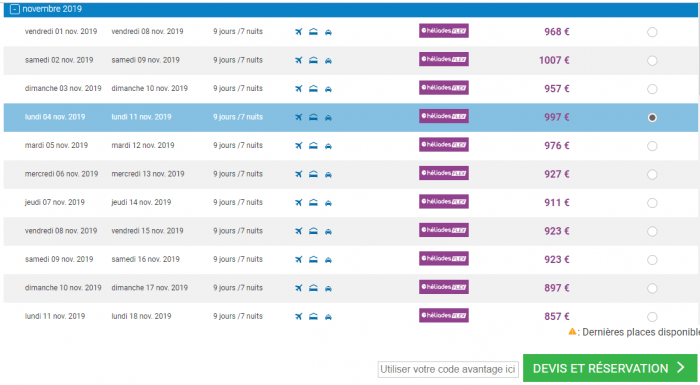Click return date 'dimanche 17 nov. 2019'
The height and width of the screenshot is (385, 700).
coord(150,288)
